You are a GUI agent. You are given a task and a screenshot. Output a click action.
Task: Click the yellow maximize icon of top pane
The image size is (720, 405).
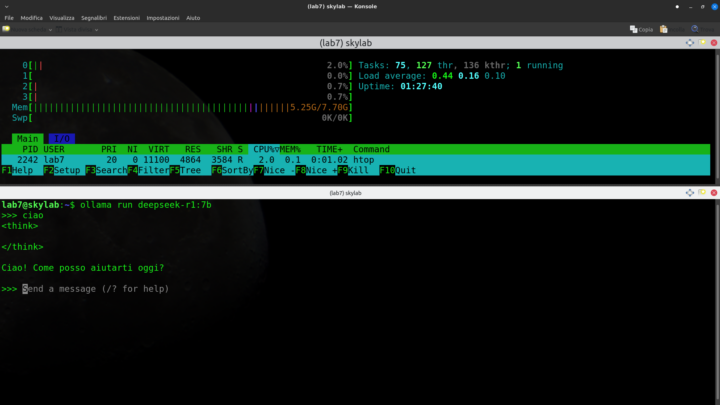coord(701,42)
